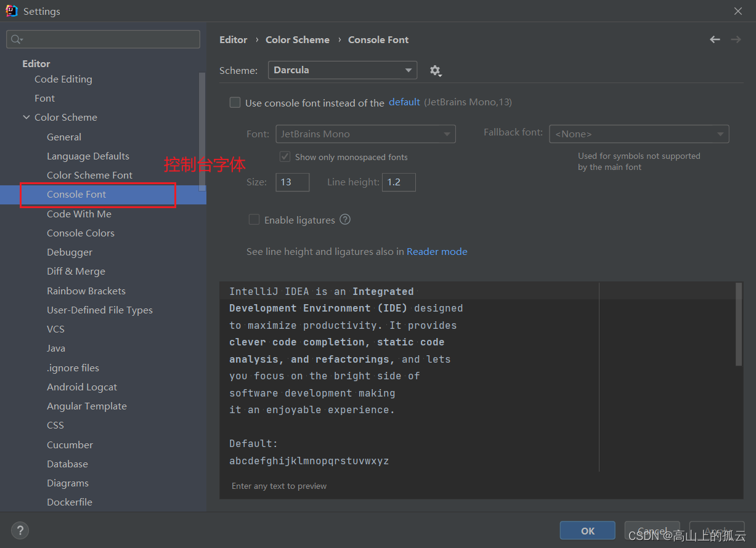Open the Font dropdown showing JetBrains Mono
Screen dimensions: 756x548
[x=366, y=134]
